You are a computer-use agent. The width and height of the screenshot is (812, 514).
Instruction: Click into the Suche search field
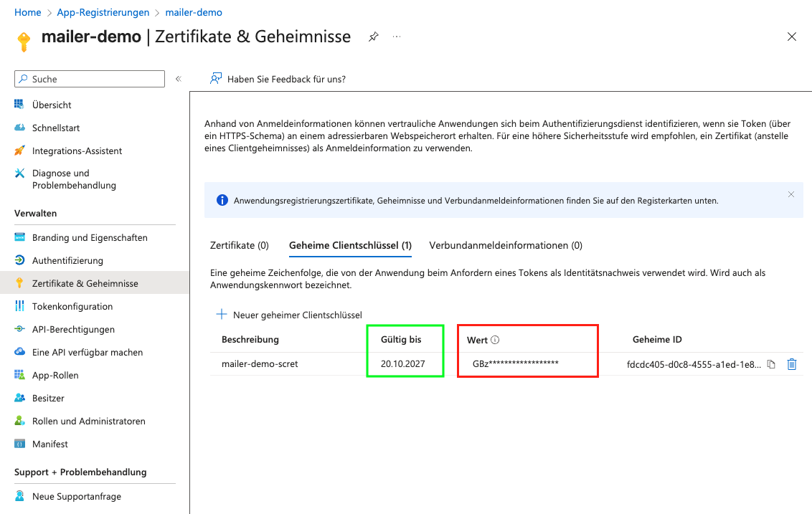click(89, 79)
